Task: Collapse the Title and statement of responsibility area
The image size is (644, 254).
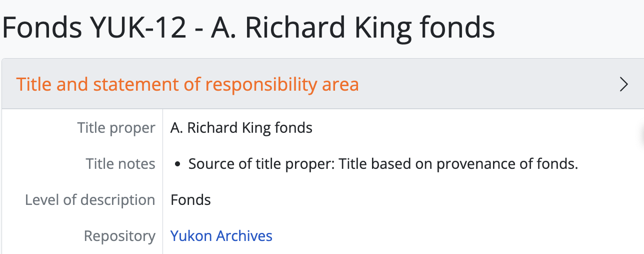Action: point(187,84)
